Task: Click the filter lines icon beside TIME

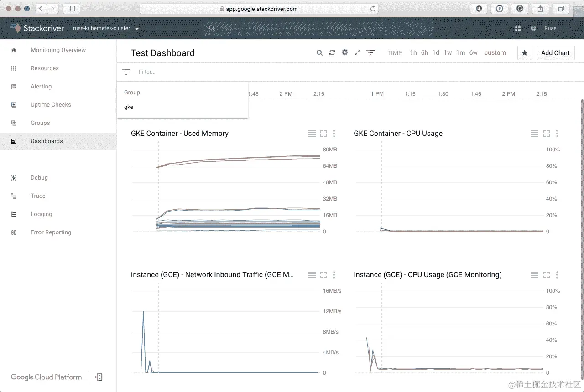Action: pos(370,53)
